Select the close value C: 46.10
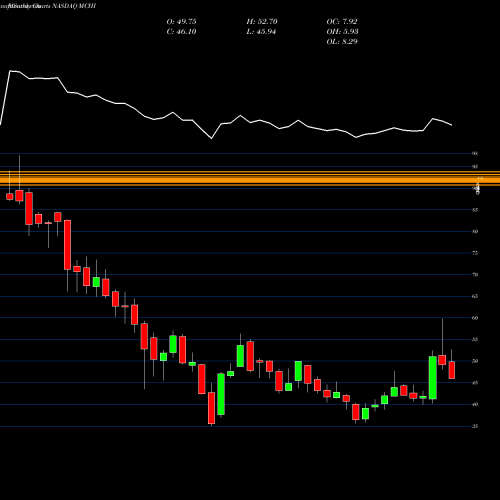This screenshot has width=500, height=500. click(x=181, y=32)
